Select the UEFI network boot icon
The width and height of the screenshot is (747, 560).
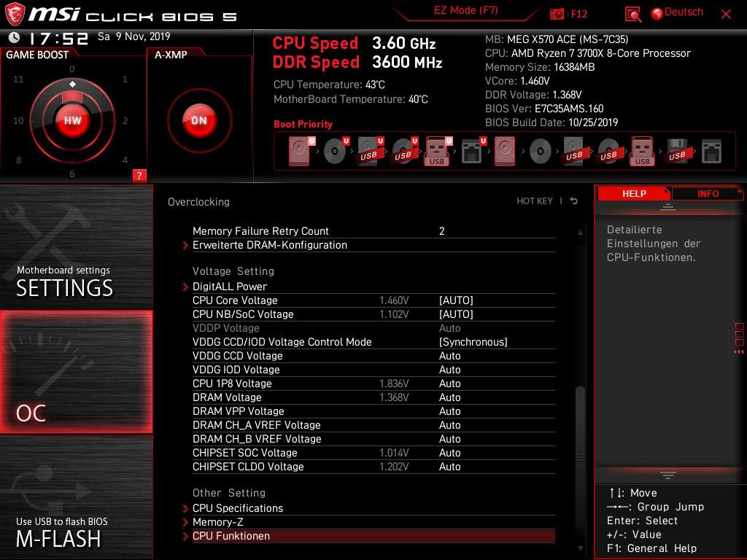click(x=473, y=151)
